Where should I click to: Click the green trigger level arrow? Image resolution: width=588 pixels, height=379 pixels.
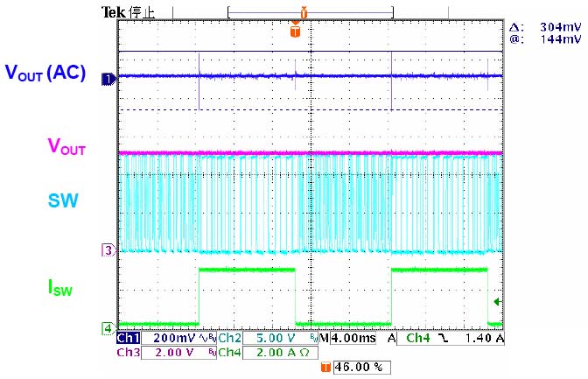[498, 302]
